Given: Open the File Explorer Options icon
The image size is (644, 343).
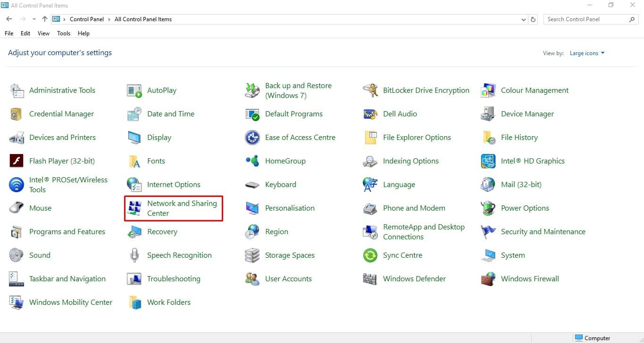Looking at the screenshot, I should 370,138.
